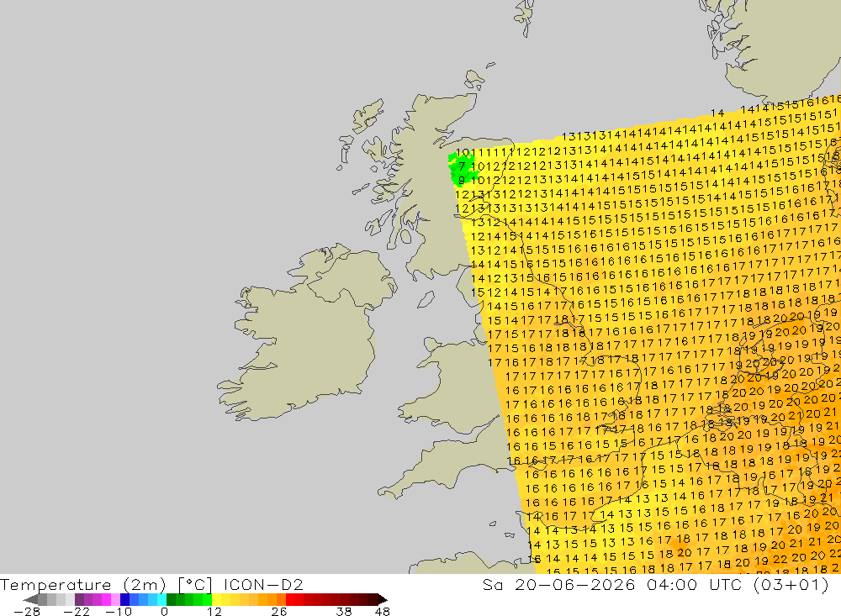Click the "12" scale label
Image resolution: width=841 pixels, height=616 pixels.
coord(214,612)
